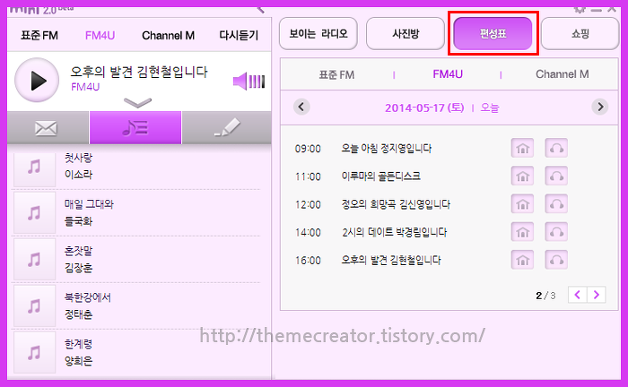Click program title 오늘 아침 정지영입니다

[386, 148]
